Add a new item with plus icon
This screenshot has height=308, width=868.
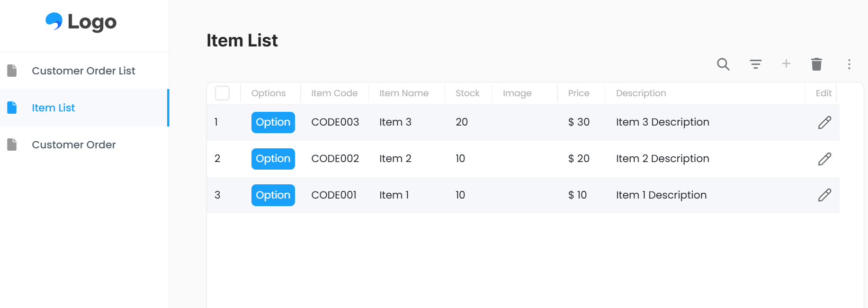(786, 63)
